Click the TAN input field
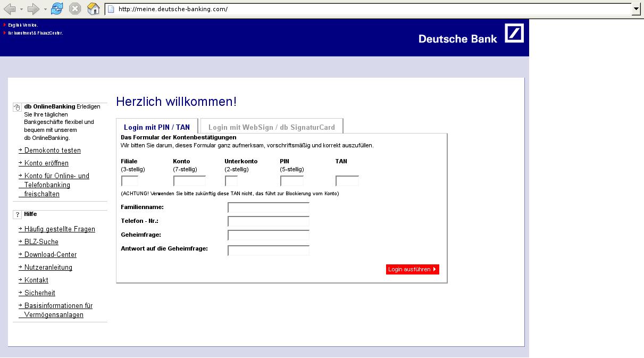The height and width of the screenshot is (358, 644). coord(347,181)
